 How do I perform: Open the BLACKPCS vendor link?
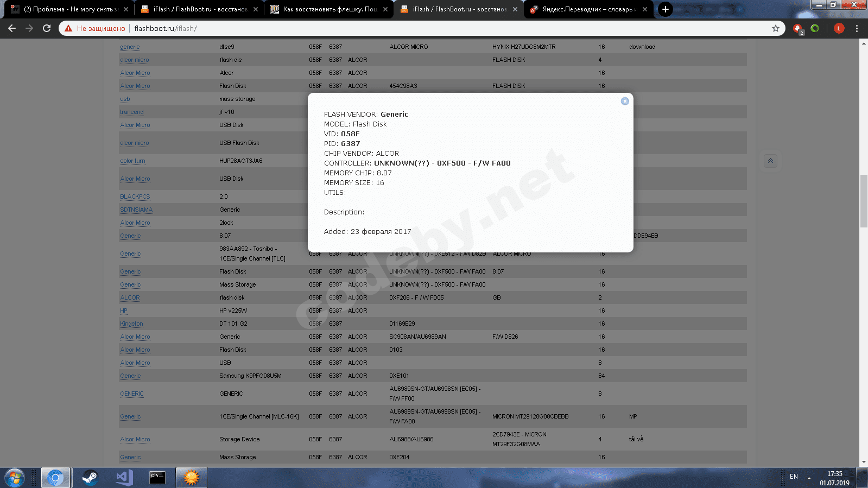coord(135,197)
